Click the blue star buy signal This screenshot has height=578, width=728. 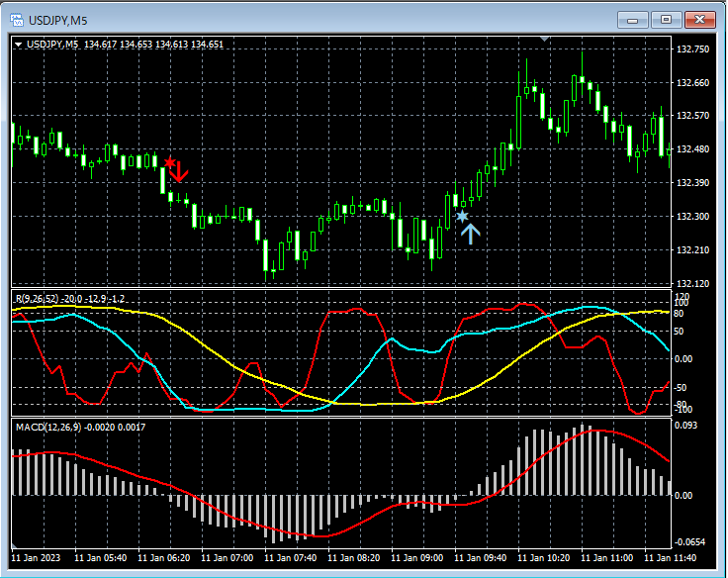(462, 216)
